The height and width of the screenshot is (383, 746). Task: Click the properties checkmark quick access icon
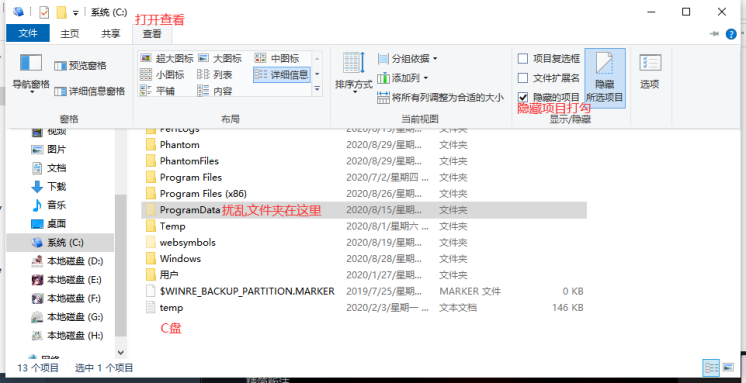(x=43, y=12)
